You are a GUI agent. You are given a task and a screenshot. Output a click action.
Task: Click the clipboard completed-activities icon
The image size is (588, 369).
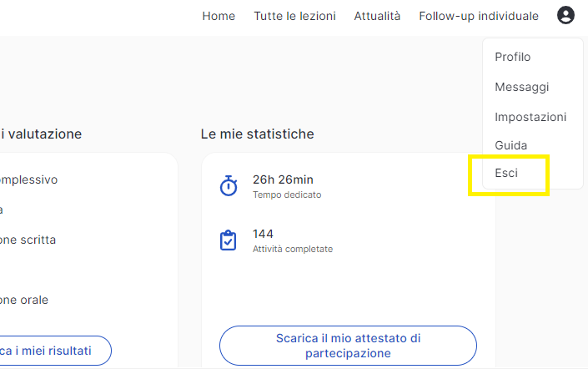[x=228, y=240]
